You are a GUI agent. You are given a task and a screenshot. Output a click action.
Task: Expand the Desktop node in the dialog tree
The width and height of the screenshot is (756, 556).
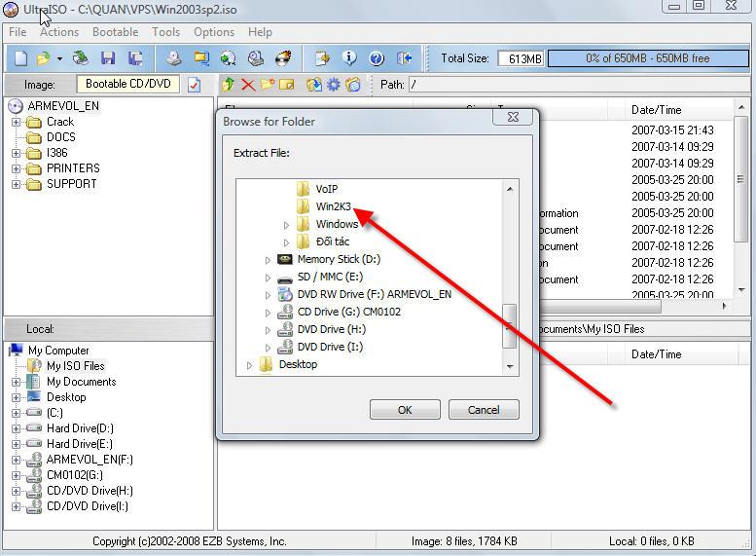[x=249, y=365]
